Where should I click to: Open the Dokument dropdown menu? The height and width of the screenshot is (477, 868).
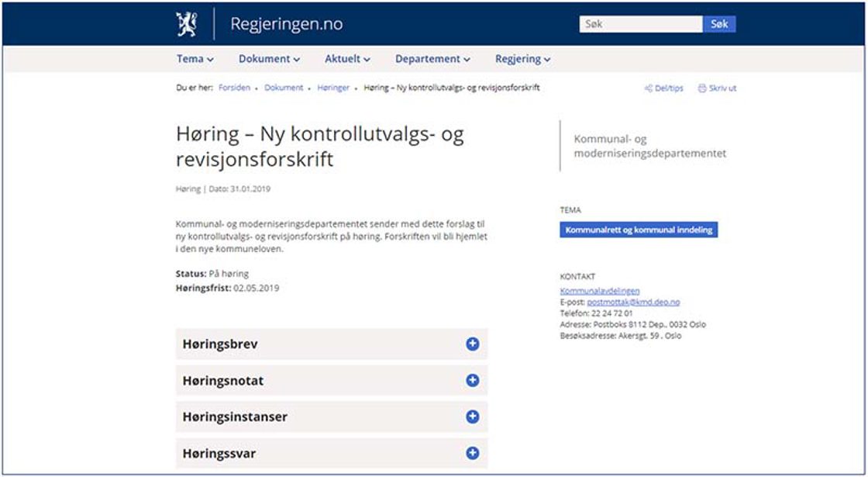[x=268, y=59]
